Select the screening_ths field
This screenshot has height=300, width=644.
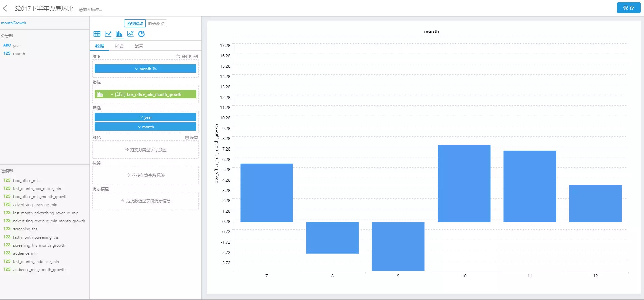pos(25,229)
